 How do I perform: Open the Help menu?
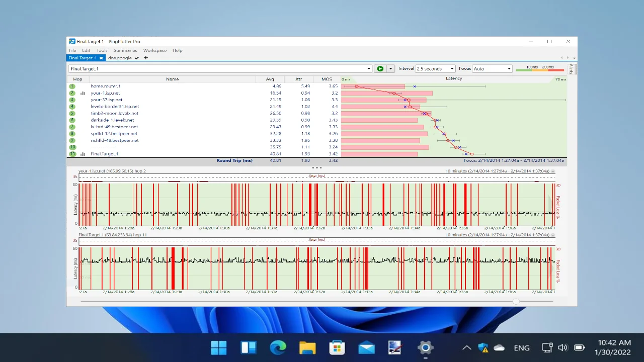(x=177, y=50)
